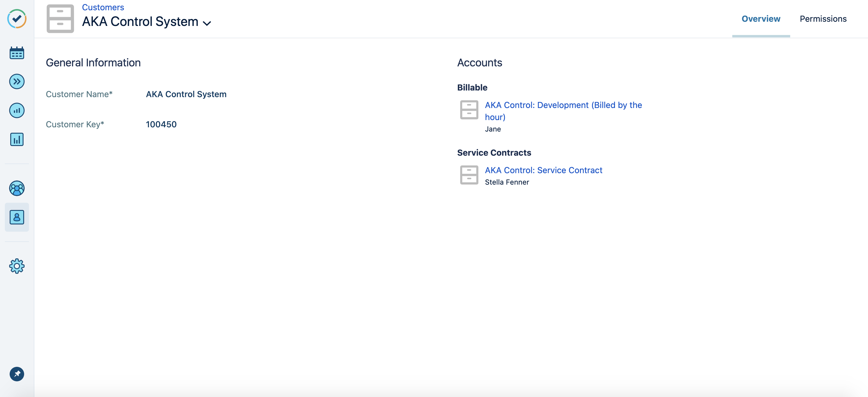This screenshot has width=868, height=397.
Task: Click the account icon next to AKA Control: Development
Action: [x=469, y=110]
